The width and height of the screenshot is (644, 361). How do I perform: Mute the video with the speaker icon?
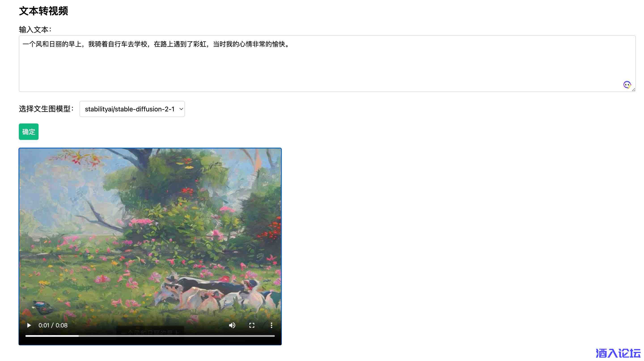(x=232, y=325)
